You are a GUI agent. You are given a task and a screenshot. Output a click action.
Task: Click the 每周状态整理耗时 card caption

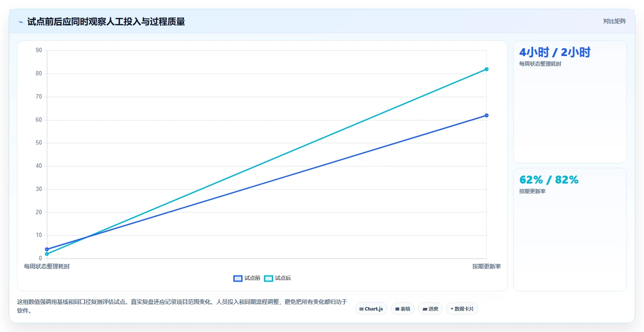click(x=540, y=64)
